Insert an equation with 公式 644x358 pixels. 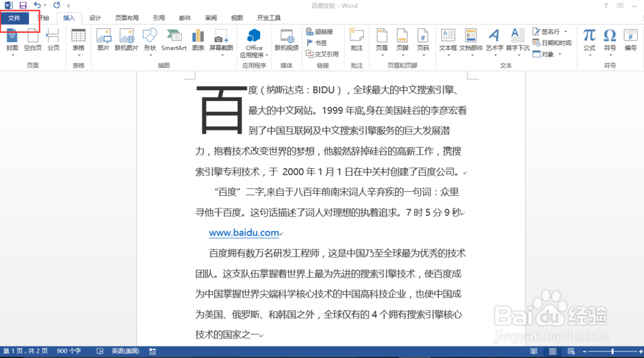[589, 41]
